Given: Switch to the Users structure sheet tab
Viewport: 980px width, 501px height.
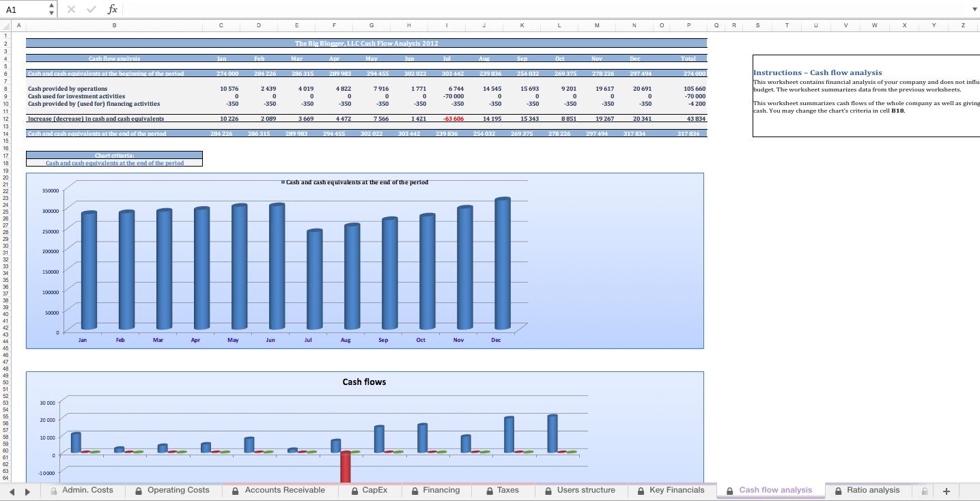Looking at the screenshot, I should point(580,490).
